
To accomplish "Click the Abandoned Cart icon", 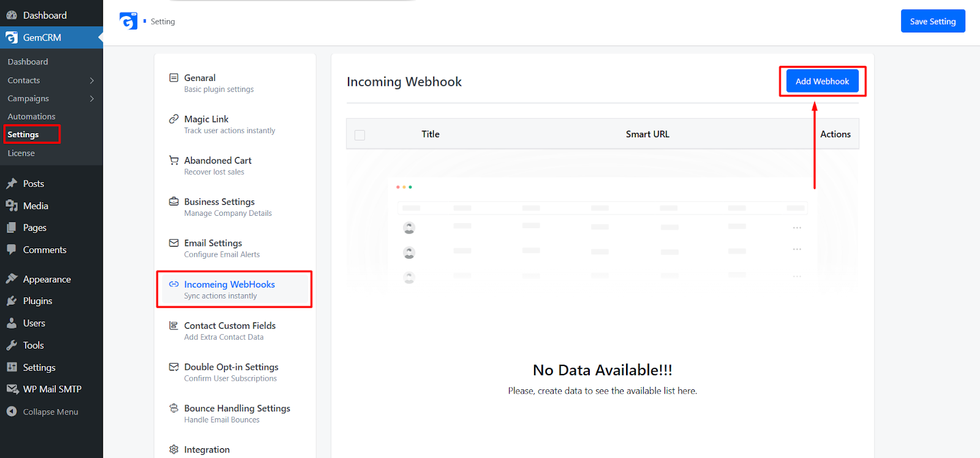I will [x=174, y=160].
